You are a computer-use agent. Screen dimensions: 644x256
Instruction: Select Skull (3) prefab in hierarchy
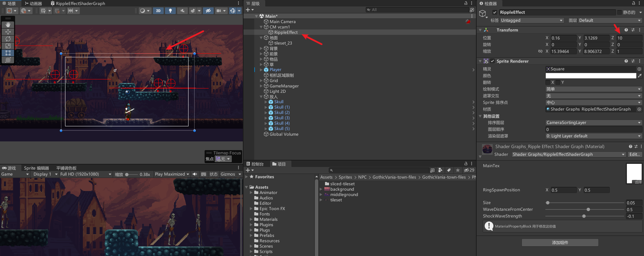coord(282,118)
